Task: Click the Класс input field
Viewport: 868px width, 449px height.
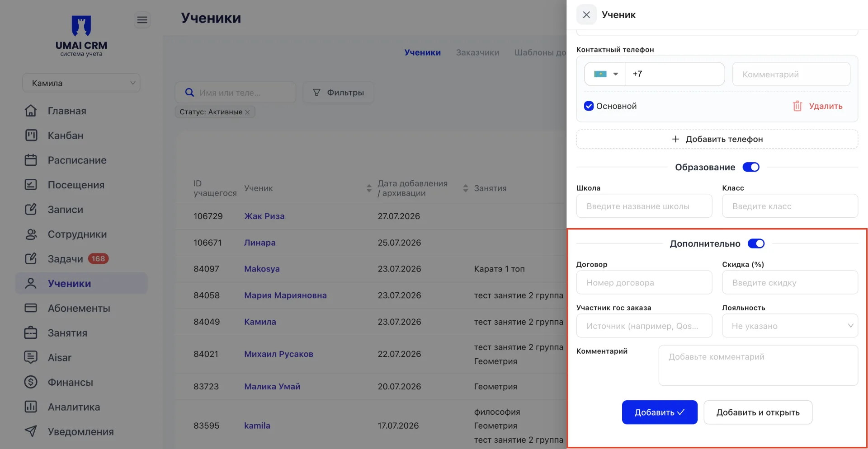Action: coord(790,206)
